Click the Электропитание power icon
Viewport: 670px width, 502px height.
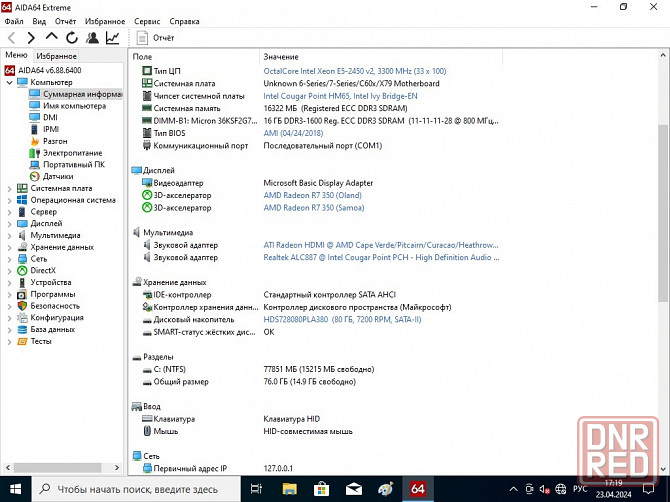pos(35,153)
